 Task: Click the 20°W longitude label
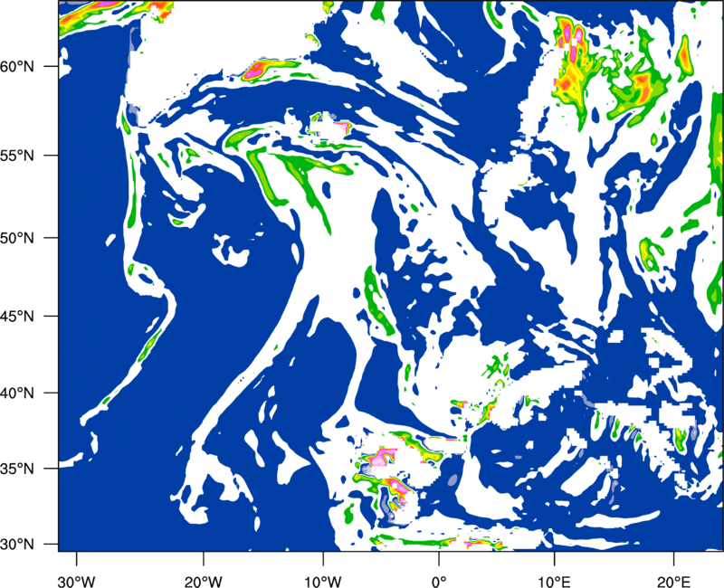[x=204, y=582]
